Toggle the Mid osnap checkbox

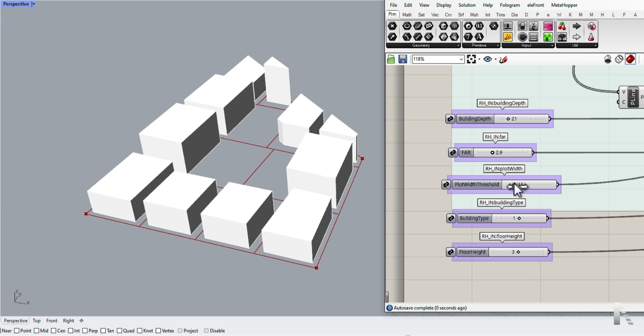36,331
